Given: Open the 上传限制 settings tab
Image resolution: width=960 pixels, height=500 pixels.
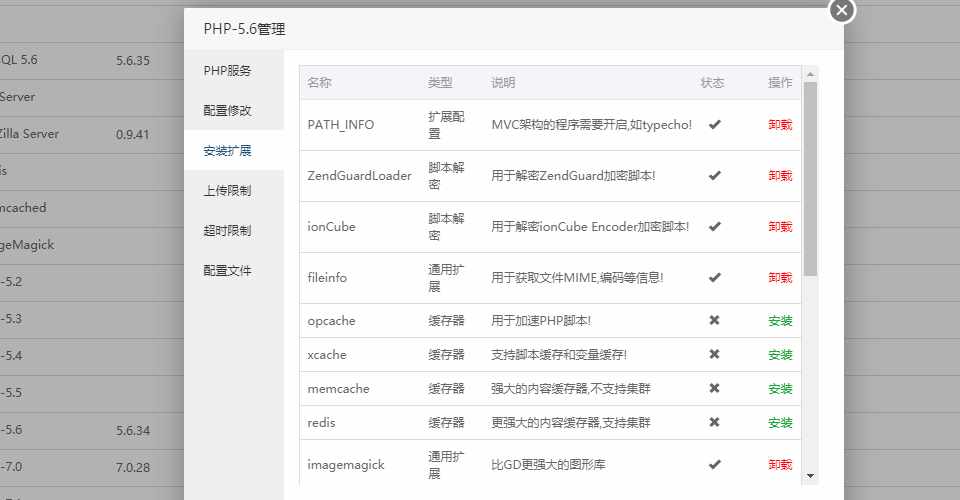Looking at the screenshot, I should tap(227, 191).
